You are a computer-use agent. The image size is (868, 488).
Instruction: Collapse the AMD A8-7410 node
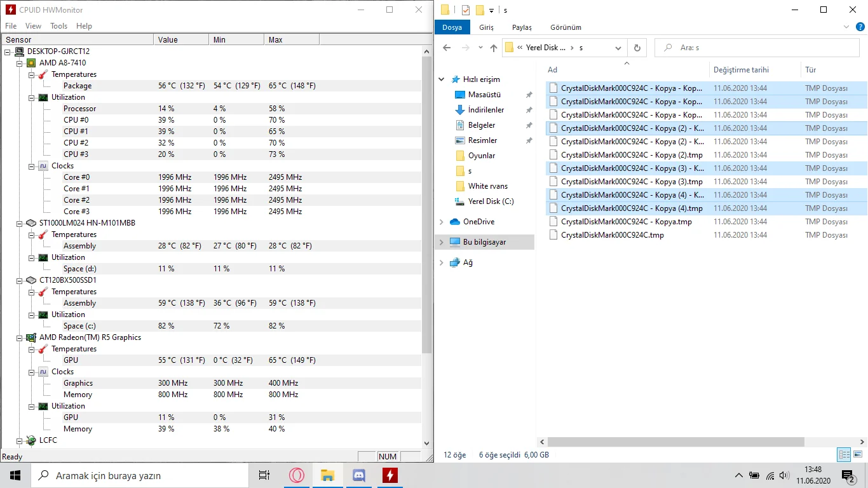click(x=20, y=63)
